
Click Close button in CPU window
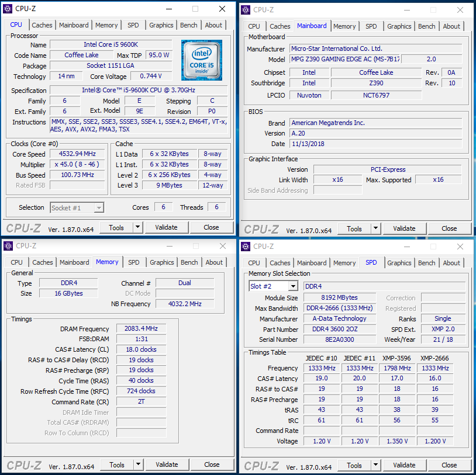coord(211,227)
